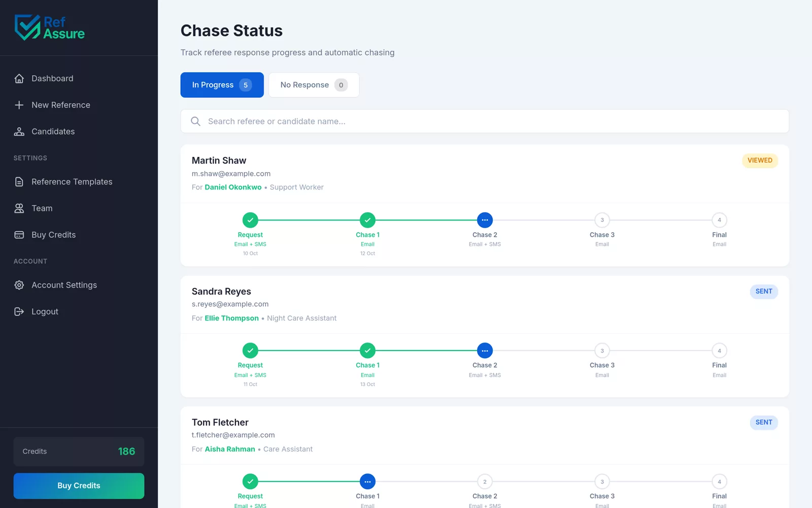Switch to the No Response tab
The height and width of the screenshot is (508, 812).
click(314, 85)
